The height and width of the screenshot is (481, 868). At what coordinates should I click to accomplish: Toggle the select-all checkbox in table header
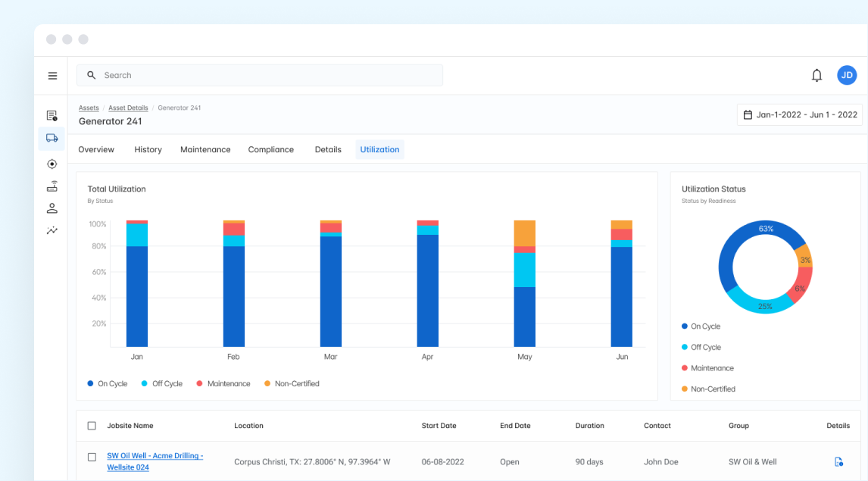coord(92,426)
